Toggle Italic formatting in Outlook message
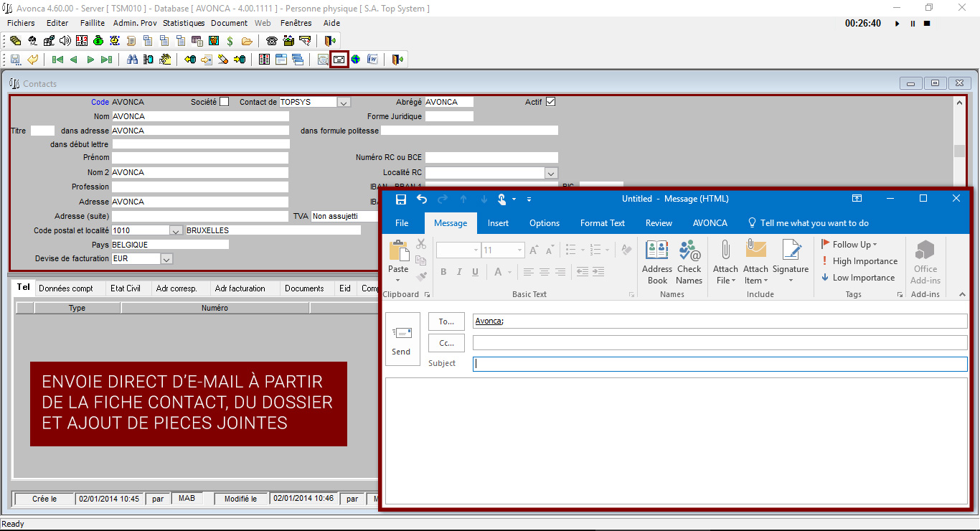This screenshot has width=980, height=531. pyautogui.click(x=459, y=272)
